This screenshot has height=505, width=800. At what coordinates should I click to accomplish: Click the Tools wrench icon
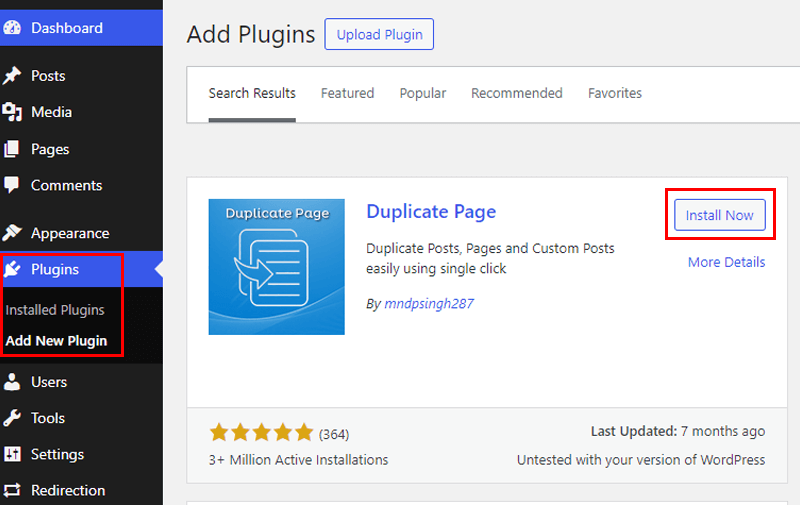coord(12,418)
